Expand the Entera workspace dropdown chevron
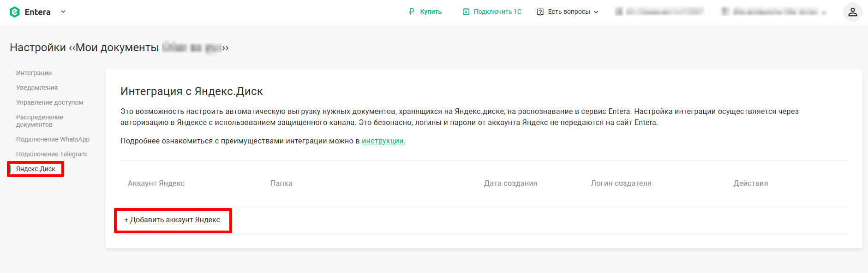 63,12
